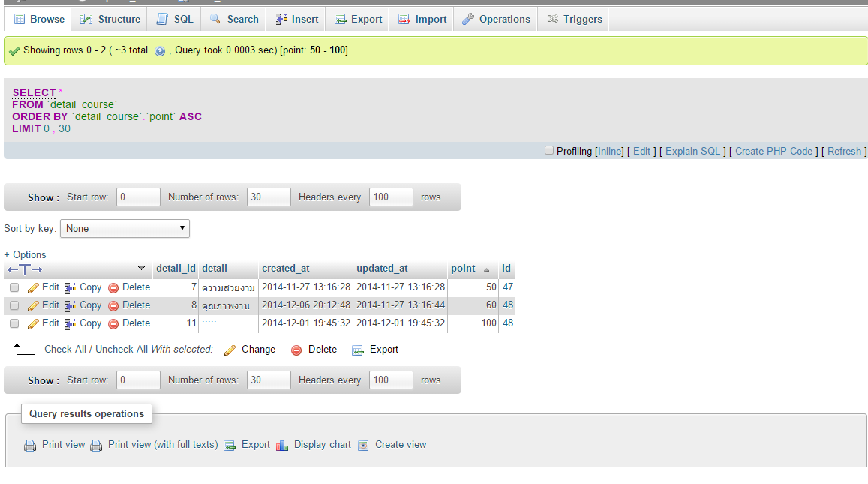868x484 pixels.
Task: Click the Display chart icon
Action: [282, 446]
